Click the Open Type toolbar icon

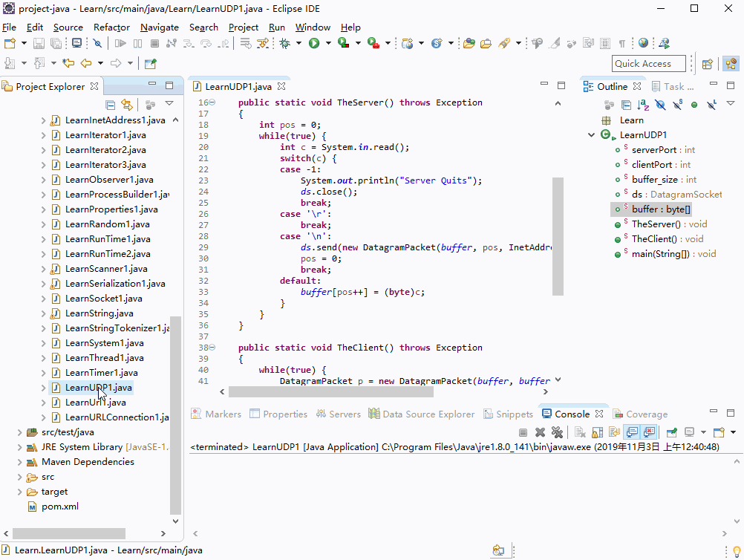click(x=469, y=44)
